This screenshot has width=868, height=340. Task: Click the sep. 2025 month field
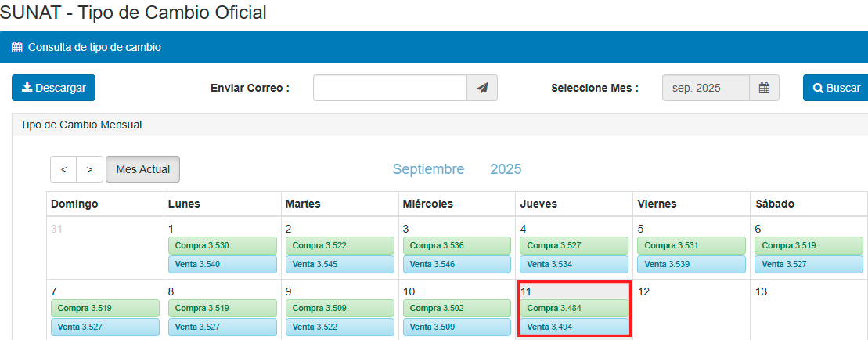706,88
